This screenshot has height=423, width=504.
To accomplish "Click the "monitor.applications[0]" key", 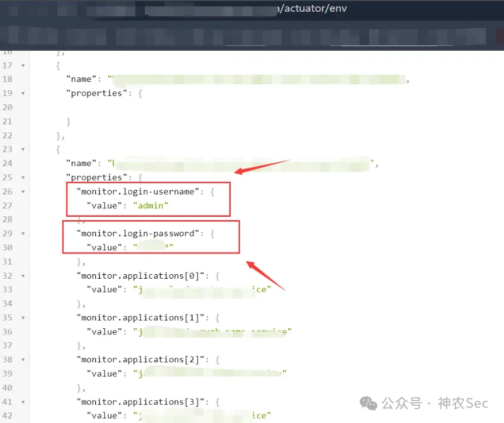I will pos(140,276).
